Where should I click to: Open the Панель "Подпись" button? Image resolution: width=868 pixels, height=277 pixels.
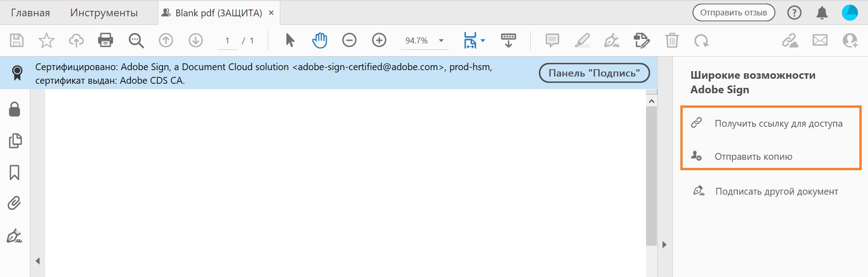coord(594,73)
